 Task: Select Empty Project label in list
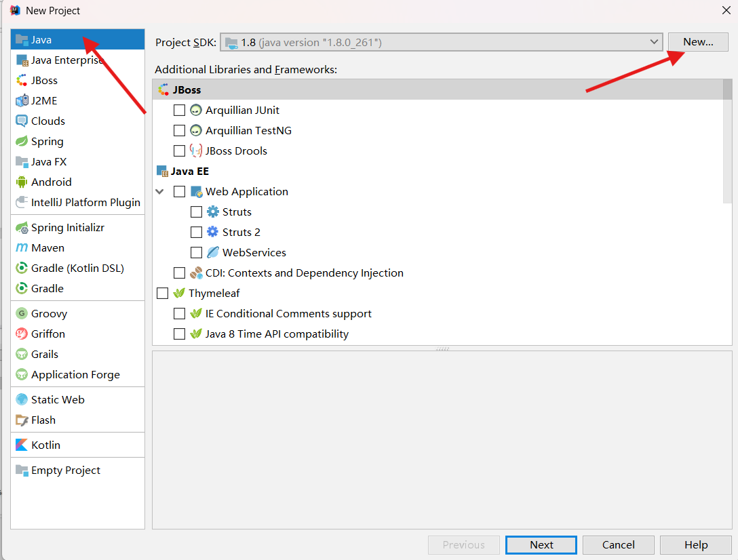point(66,470)
